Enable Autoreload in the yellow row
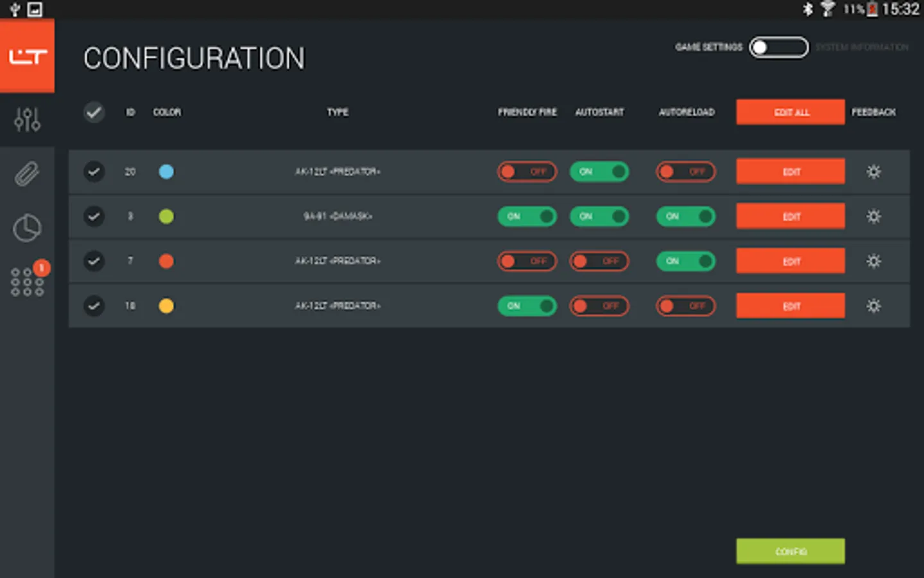This screenshot has width=924, height=578. click(x=685, y=306)
